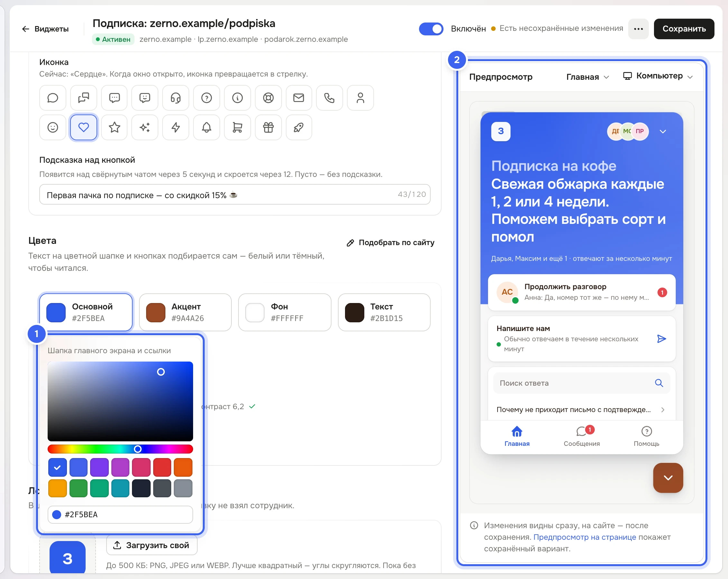Viewport: 728px width, 579px height.
Task: Select the speech bubble chat icon
Action: (x=53, y=98)
